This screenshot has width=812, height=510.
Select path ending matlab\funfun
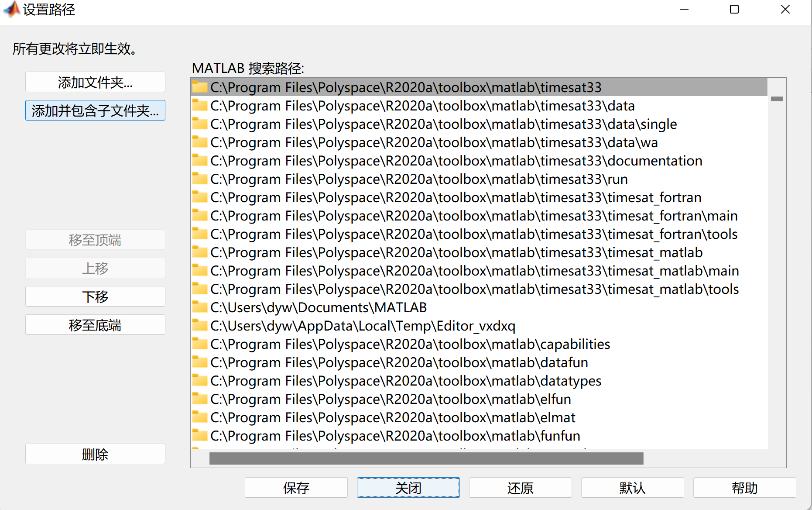(395, 436)
